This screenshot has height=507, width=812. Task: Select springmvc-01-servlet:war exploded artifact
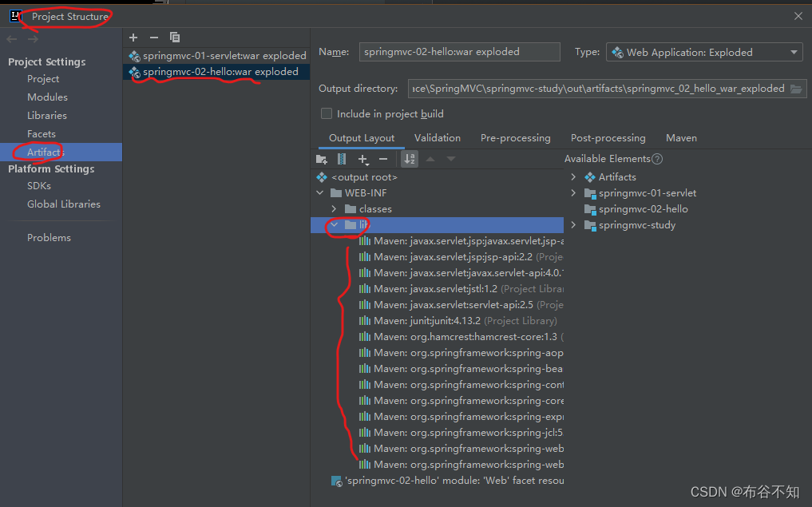point(216,55)
